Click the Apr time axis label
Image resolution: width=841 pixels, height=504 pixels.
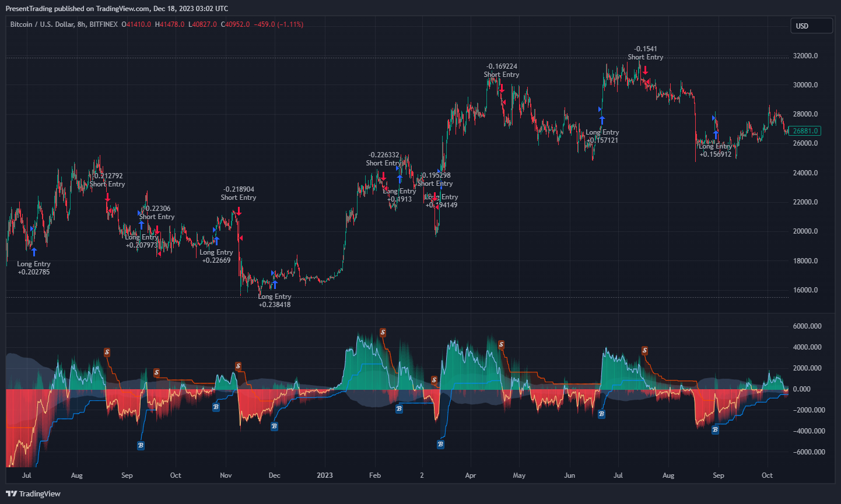[x=471, y=475]
